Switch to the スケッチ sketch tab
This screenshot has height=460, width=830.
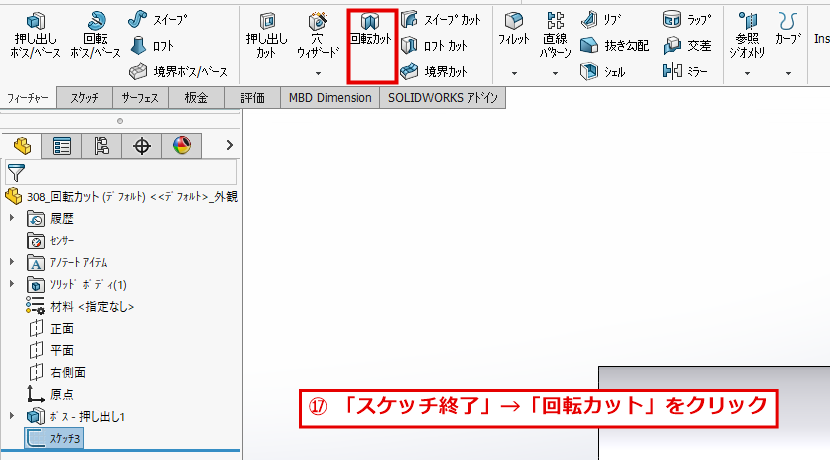(x=84, y=98)
